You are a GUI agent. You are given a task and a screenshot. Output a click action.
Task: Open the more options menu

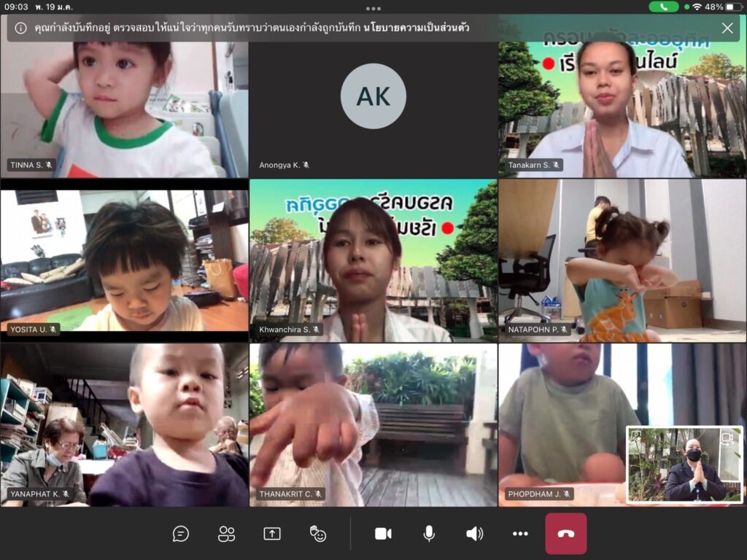[520, 534]
